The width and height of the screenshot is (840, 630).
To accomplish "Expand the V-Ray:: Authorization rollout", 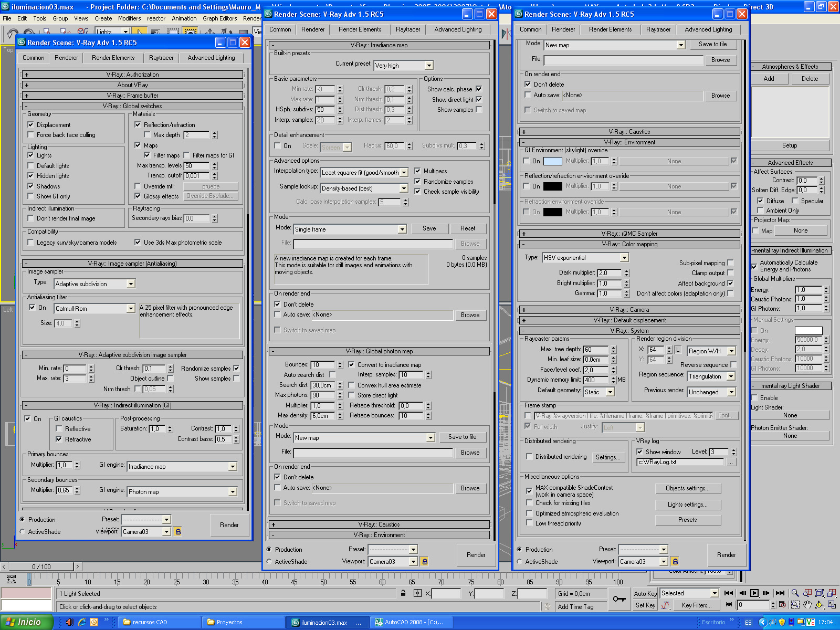I will coord(132,75).
